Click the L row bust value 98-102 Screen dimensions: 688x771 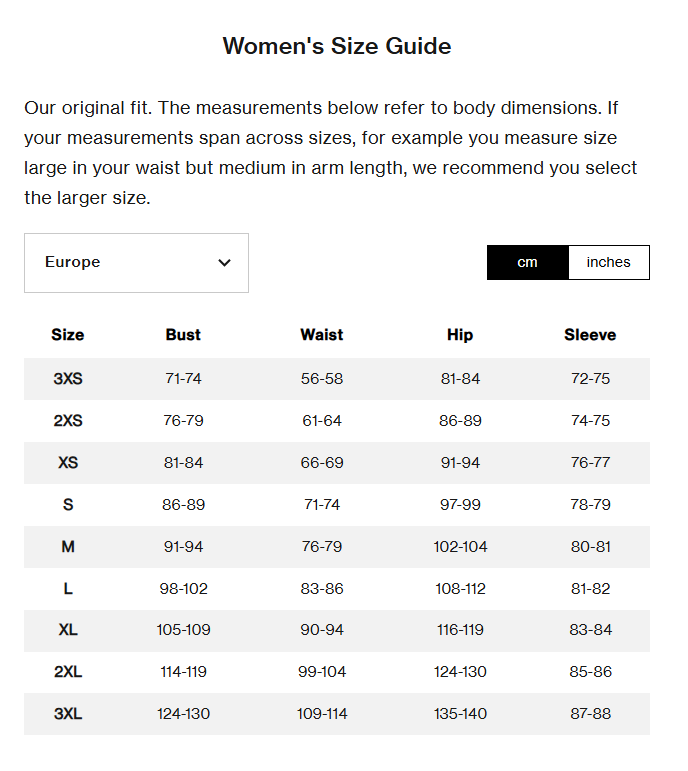[183, 589]
